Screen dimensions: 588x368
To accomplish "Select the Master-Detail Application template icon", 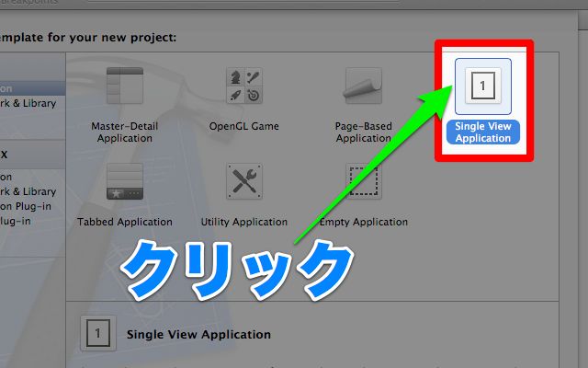I will [x=125, y=86].
